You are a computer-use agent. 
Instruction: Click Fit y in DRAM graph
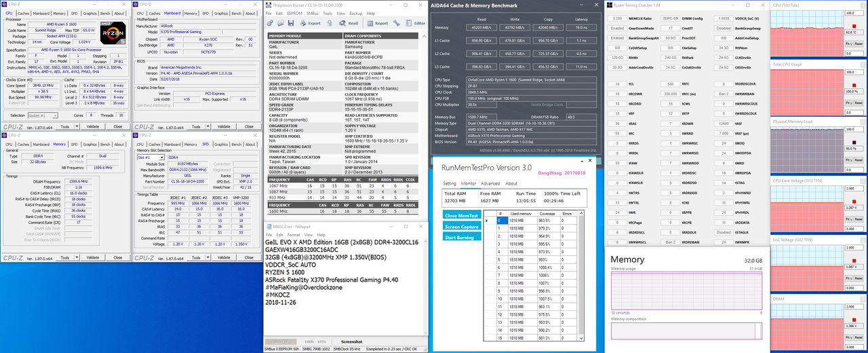point(848,339)
